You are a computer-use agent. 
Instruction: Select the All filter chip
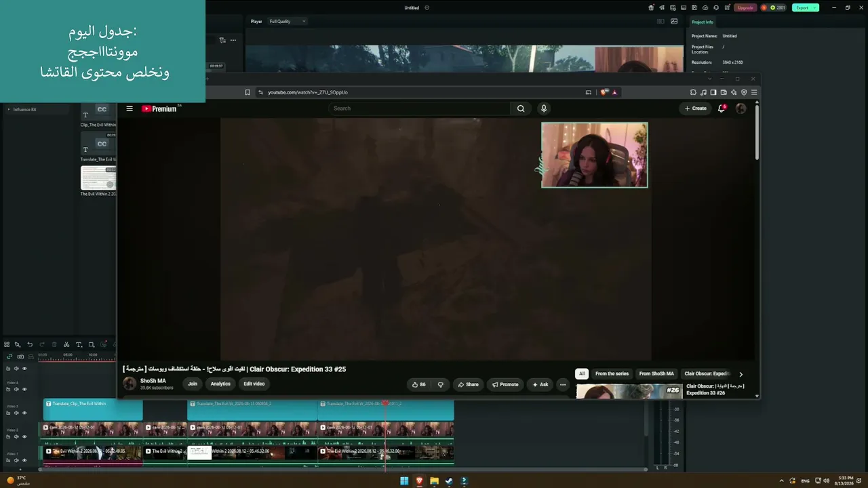coord(582,373)
